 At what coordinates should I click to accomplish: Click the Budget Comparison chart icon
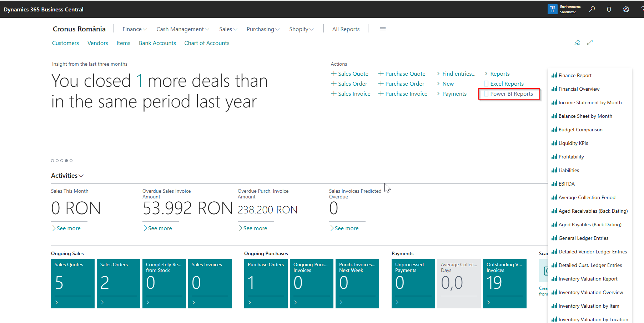[554, 130]
